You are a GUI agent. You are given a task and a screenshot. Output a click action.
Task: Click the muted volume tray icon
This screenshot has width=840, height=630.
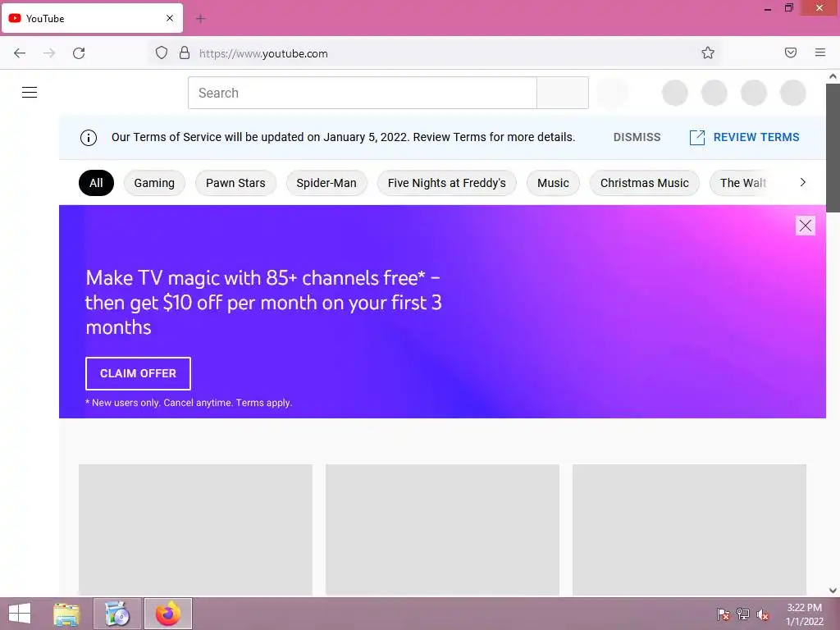(762, 614)
